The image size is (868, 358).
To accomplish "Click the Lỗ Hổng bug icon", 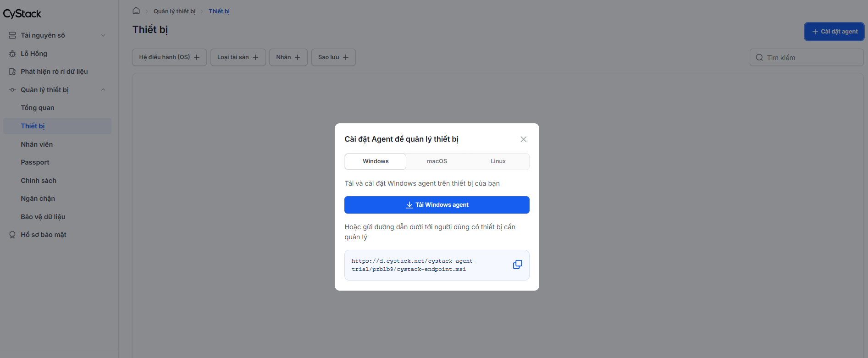I will click(12, 54).
